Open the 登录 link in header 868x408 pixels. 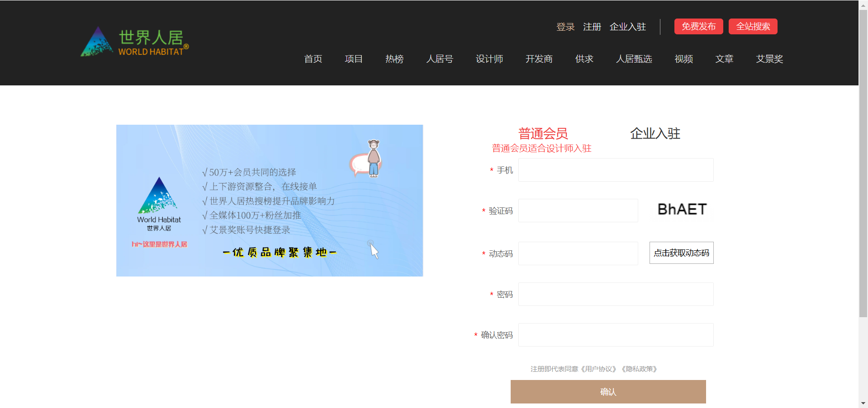565,27
